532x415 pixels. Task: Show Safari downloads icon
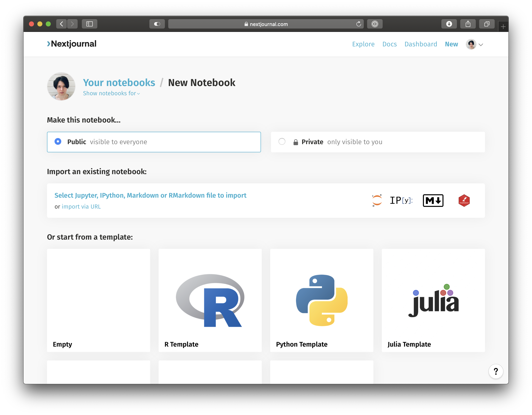pyautogui.click(x=449, y=24)
